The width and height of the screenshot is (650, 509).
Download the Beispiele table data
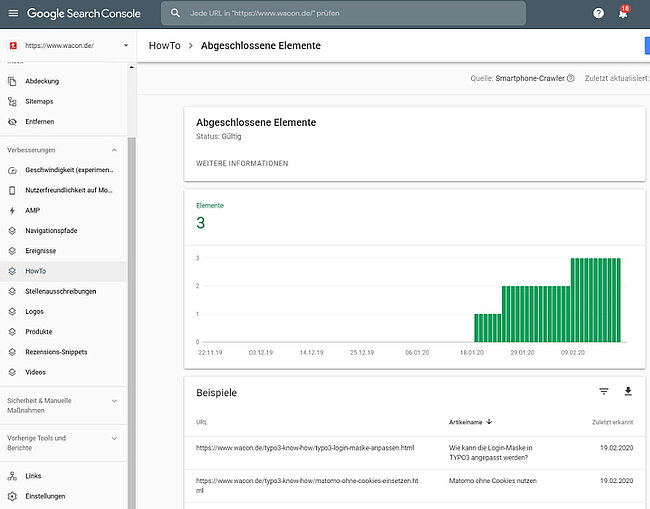(629, 392)
